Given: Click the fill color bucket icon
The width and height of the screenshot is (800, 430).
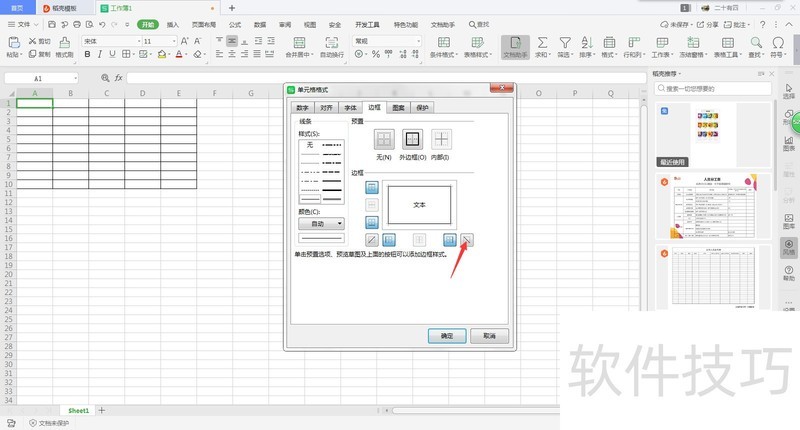Looking at the screenshot, I should [x=162, y=54].
